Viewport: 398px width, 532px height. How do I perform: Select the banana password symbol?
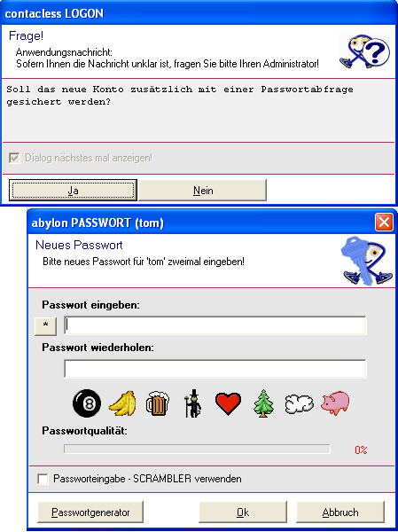coord(122,403)
